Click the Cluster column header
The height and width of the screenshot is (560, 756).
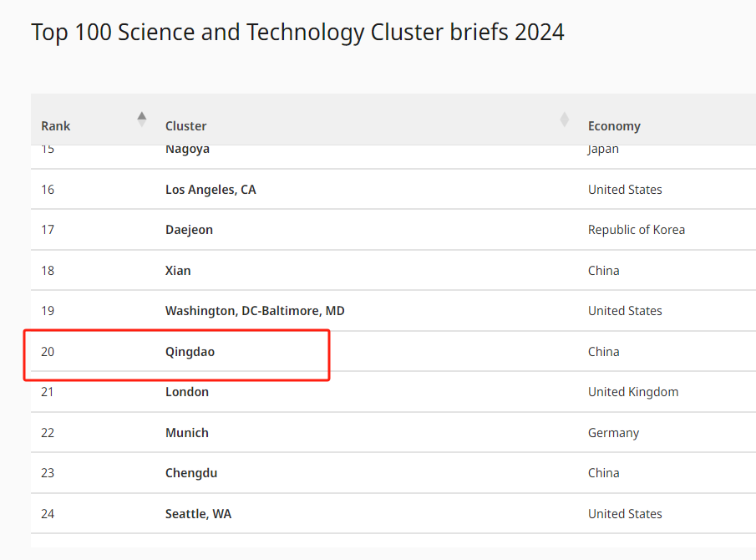point(185,126)
